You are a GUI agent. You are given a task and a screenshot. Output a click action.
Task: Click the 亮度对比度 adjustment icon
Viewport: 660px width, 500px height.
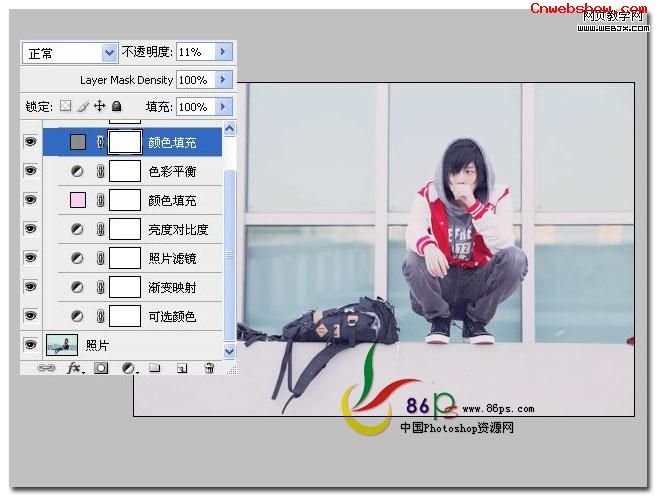(x=77, y=229)
